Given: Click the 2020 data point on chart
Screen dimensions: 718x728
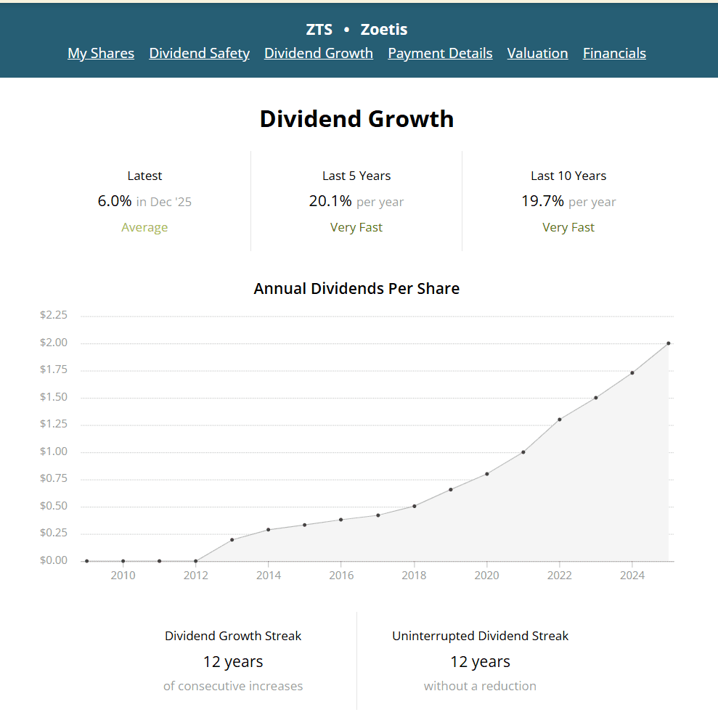Looking at the screenshot, I should point(487,474).
